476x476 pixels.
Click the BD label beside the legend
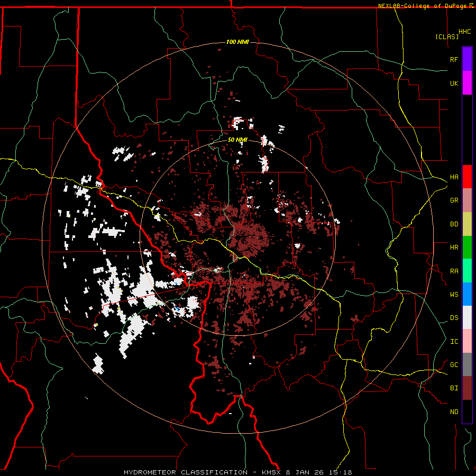454,224
